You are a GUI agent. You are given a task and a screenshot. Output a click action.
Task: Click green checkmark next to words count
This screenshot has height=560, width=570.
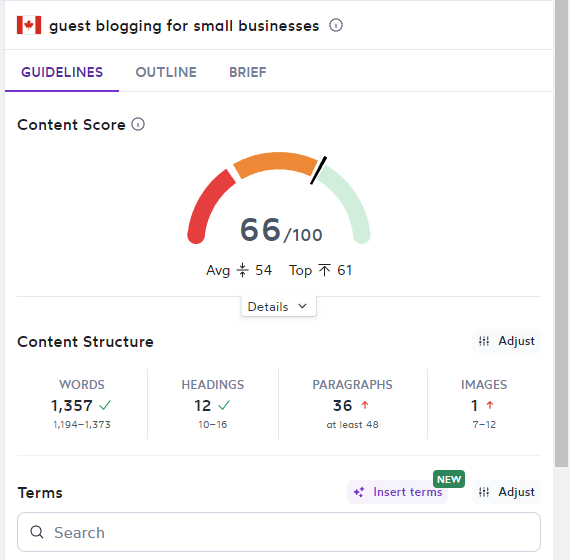pyautogui.click(x=105, y=405)
